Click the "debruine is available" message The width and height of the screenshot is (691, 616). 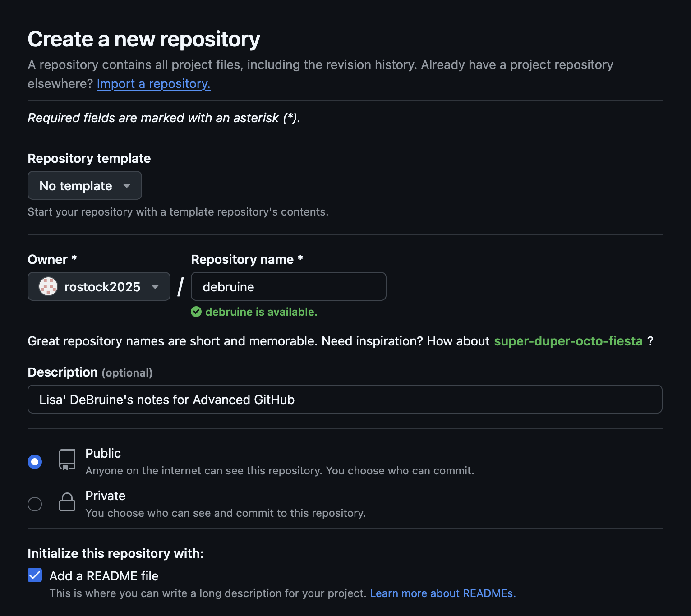tap(261, 312)
